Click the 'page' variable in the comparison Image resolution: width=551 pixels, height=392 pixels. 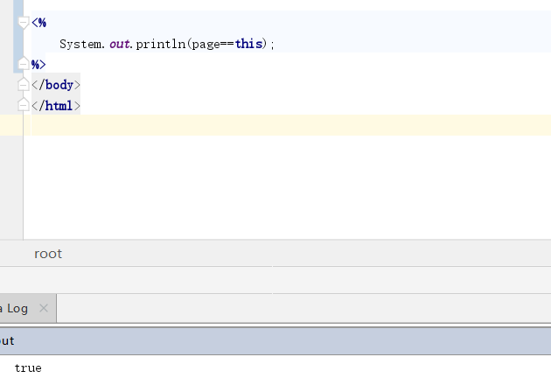pos(206,45)
